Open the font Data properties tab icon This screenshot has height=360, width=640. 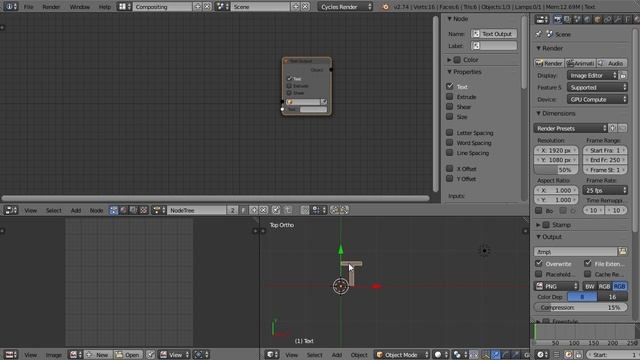coord(627,19)
